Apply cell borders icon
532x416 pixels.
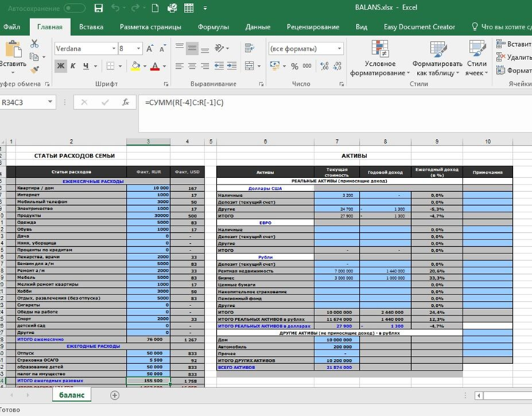tap(110, 66)
